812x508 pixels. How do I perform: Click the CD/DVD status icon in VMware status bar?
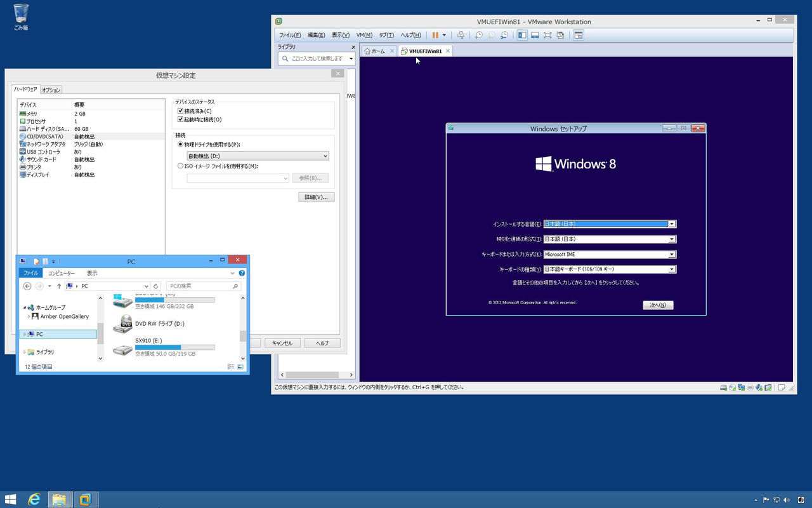[x=733, y=387]
